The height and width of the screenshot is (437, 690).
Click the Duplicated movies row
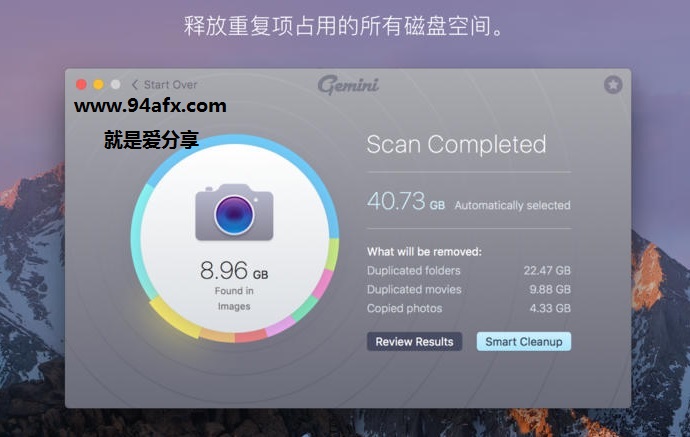(x=469, y=289)
